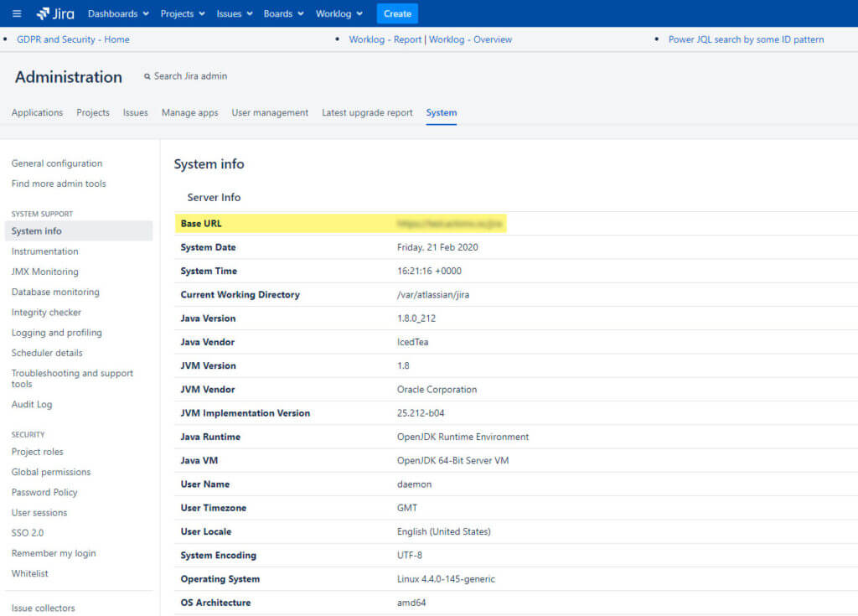Click the 'OpenJDK 64-Bit Server VM' value
The height and width of the screenshot is (616, 858).
pyautogui.click(x=453, y=460)
